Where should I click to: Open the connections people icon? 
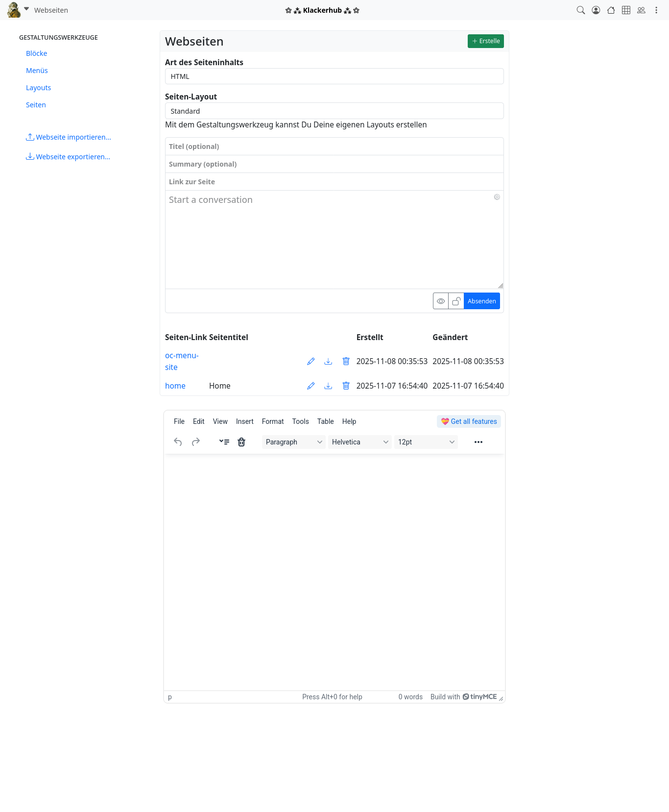click(641, 10)
